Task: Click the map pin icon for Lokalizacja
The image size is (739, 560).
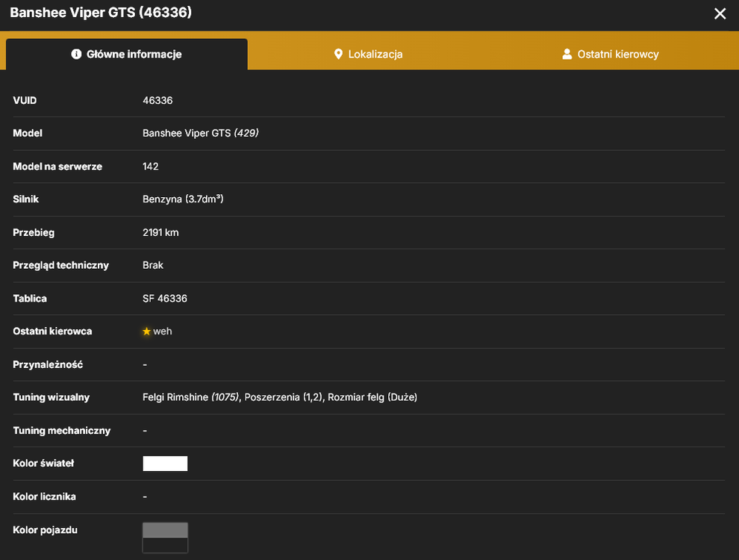Action: [338, 55]
